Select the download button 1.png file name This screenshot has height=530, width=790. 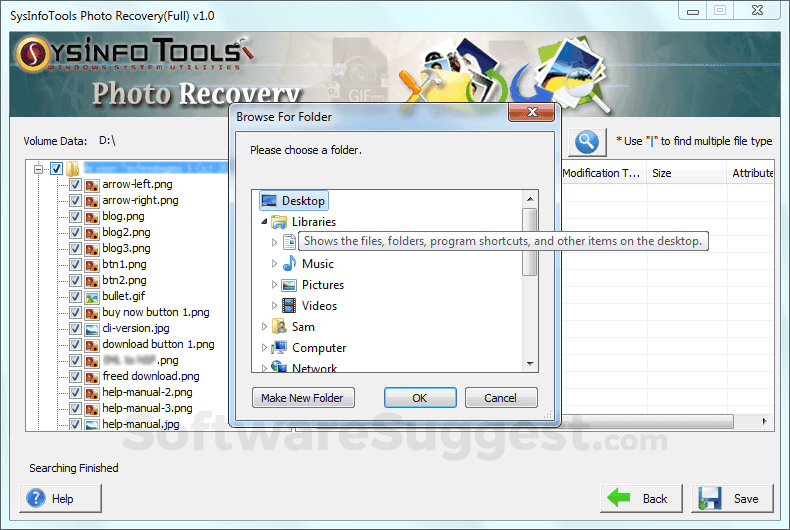pyautogui.click(x=158, y=344)
